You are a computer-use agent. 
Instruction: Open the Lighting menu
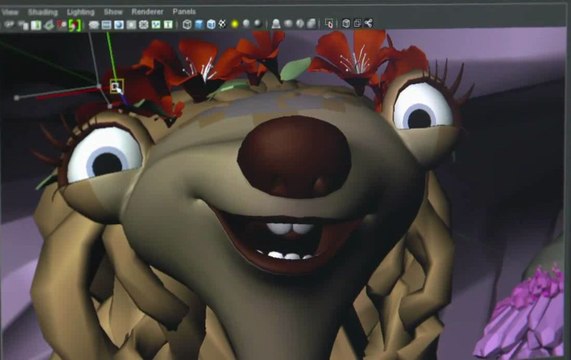point(80,12)
